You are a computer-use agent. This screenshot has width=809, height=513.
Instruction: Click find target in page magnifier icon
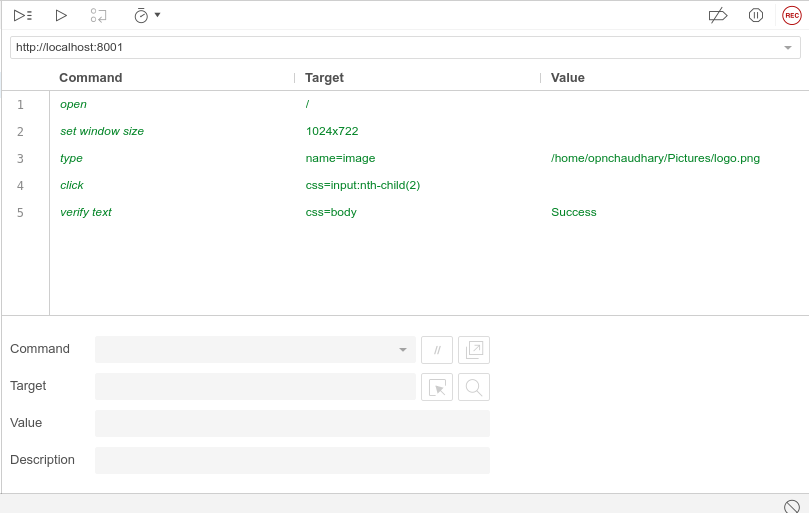pyautogui.click(x=474, y=387)
